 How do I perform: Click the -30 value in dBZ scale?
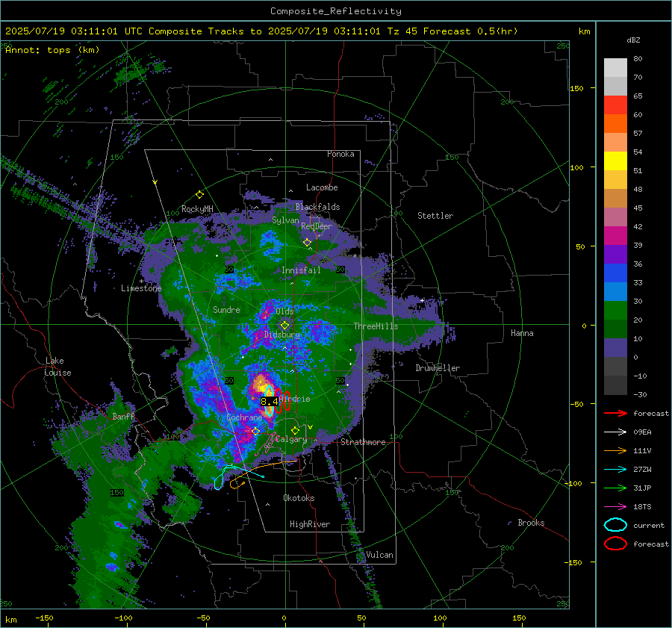(x=640, y=394)
